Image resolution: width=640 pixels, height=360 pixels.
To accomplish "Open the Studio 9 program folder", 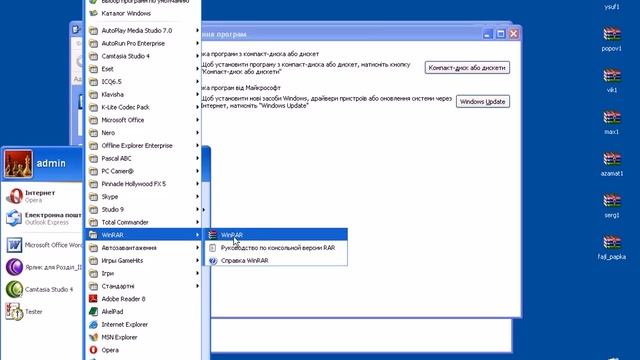I will (x=144, y=209).
